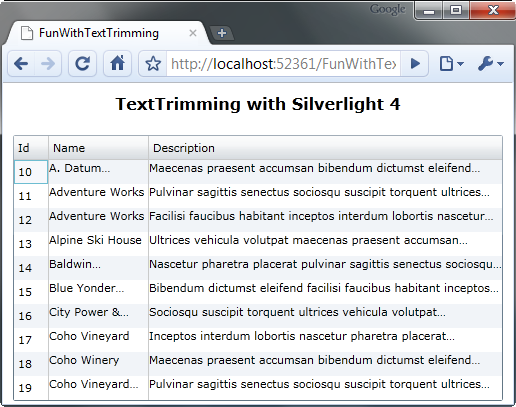Open the wrench tools menu
Viewport: 516px width, 407px height.
point(490,63)
